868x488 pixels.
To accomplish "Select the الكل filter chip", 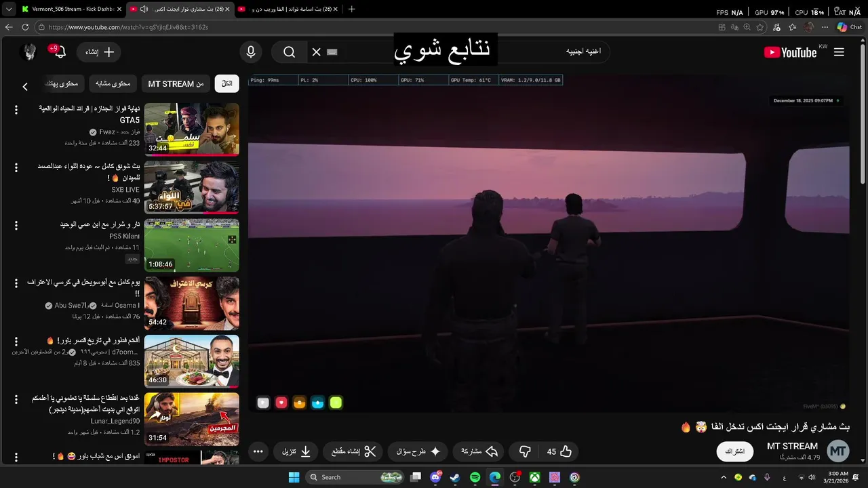I will tap(226, 83).
